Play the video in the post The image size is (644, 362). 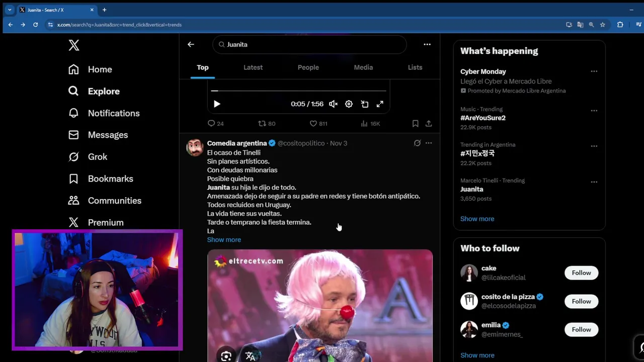pos(217,104)
